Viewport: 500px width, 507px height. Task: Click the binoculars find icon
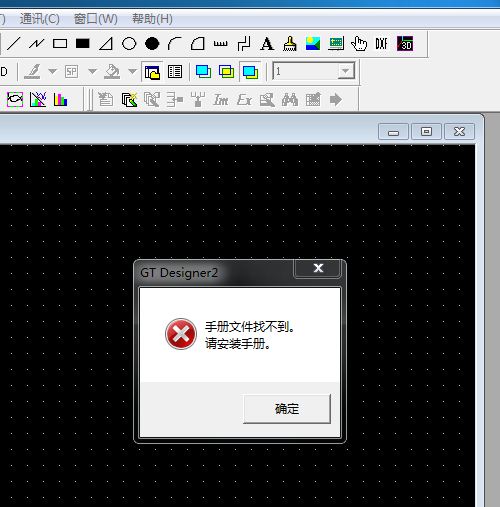[290, 99]
